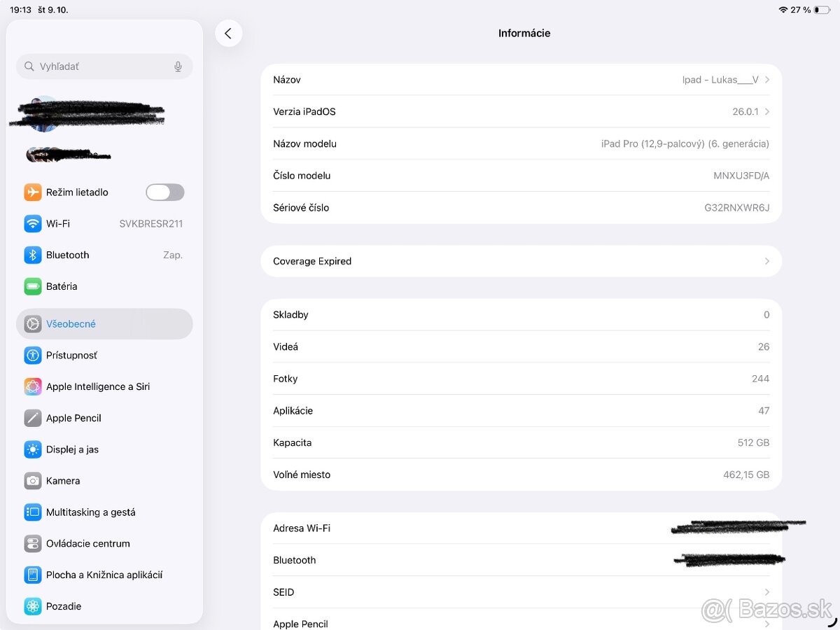Select Všeobecné in the sidebar
This screenshot has width=840, height=630.
[x=72, y=323]
